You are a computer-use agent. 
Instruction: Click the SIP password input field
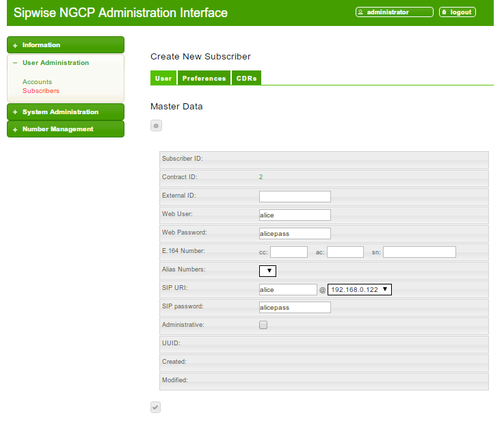pos(295,308)
